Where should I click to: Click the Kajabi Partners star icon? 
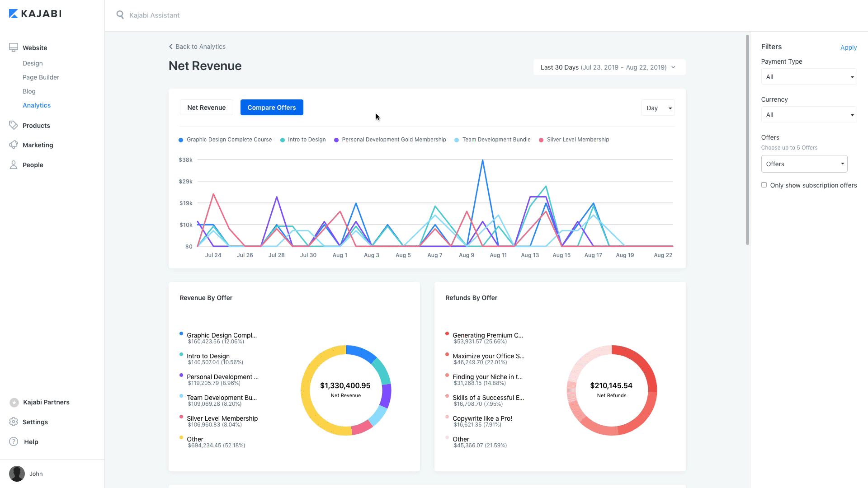pos(14,402)
